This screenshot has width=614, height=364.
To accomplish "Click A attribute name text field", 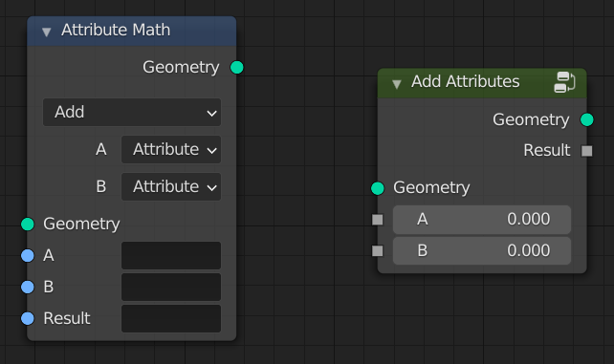I will click(171, 256).
